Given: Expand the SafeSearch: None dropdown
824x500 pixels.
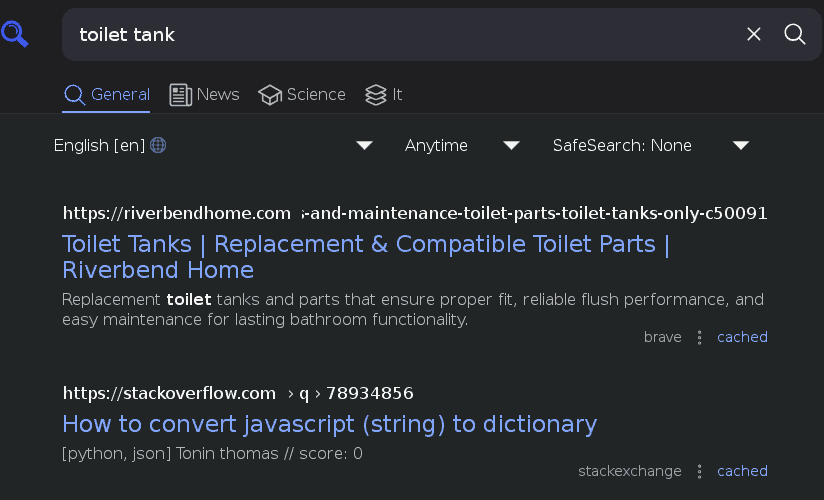Looking at the screenshot, I should 650,146.
